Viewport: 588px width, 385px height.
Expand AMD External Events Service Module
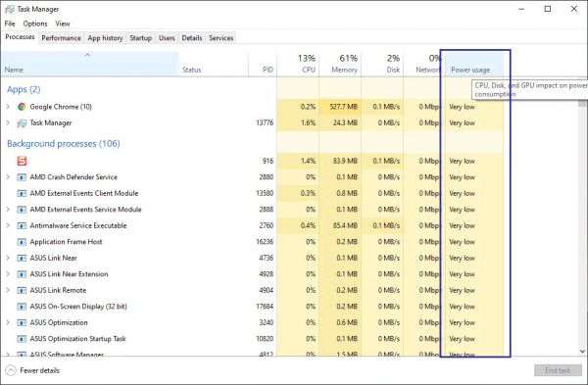[8, 210]
